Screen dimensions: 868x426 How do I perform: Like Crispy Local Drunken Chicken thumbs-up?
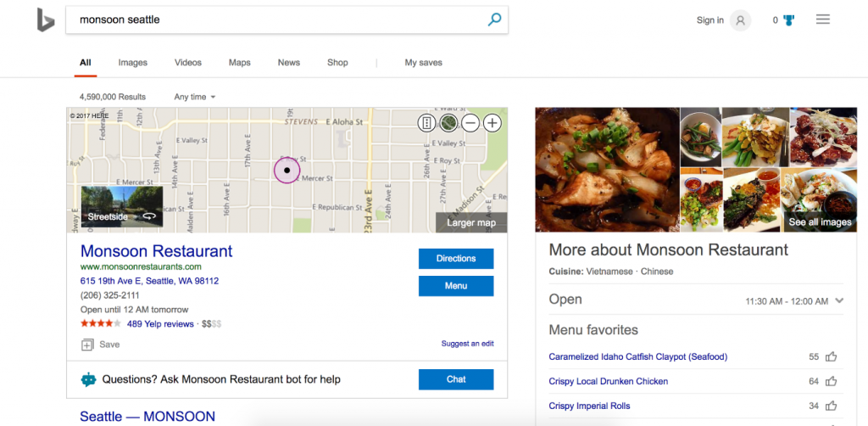point(831,381)
